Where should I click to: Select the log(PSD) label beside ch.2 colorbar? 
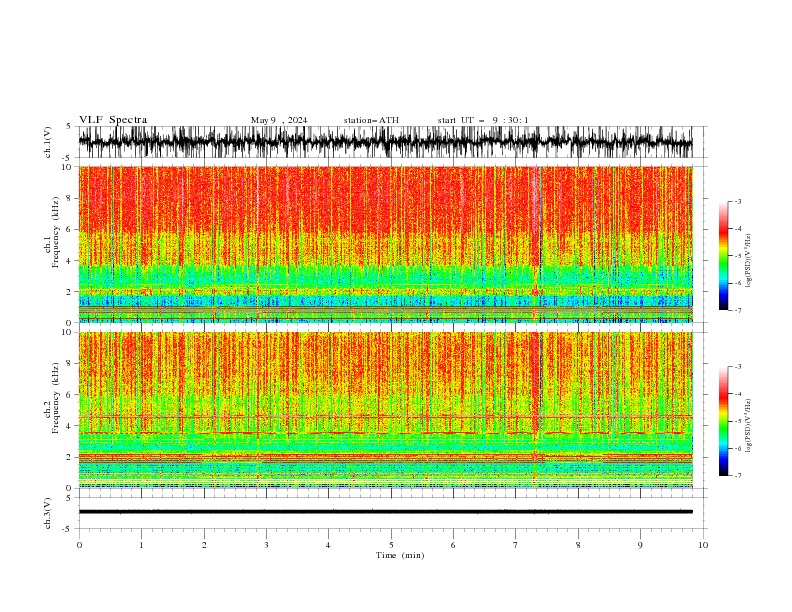(x=748, y=426)
